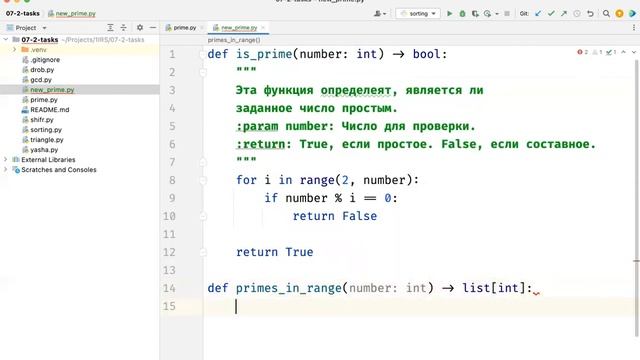The height and width of the screenshot is (360, 640).
Task: Click 'return False' on line 10
Action: click(335, 216)
